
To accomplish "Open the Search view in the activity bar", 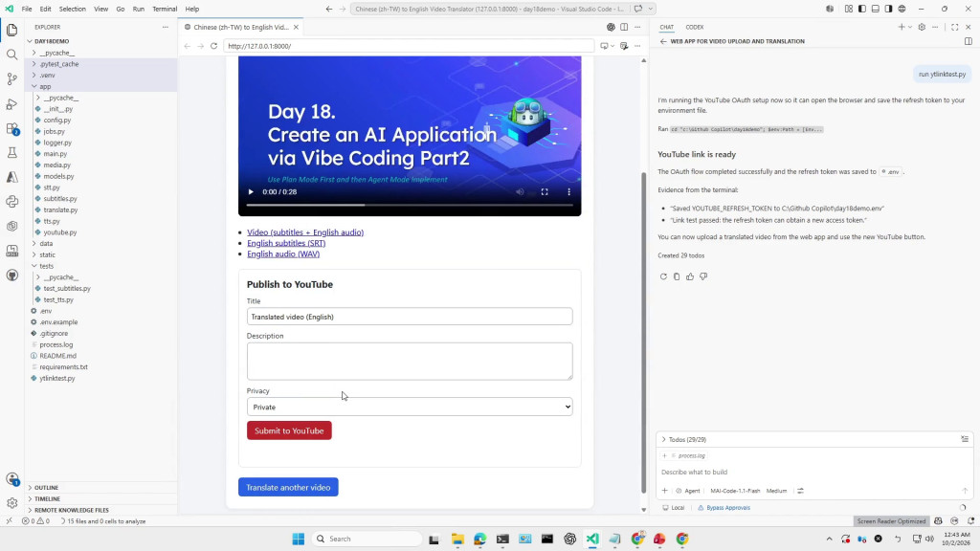I will [x=11, y=55].
